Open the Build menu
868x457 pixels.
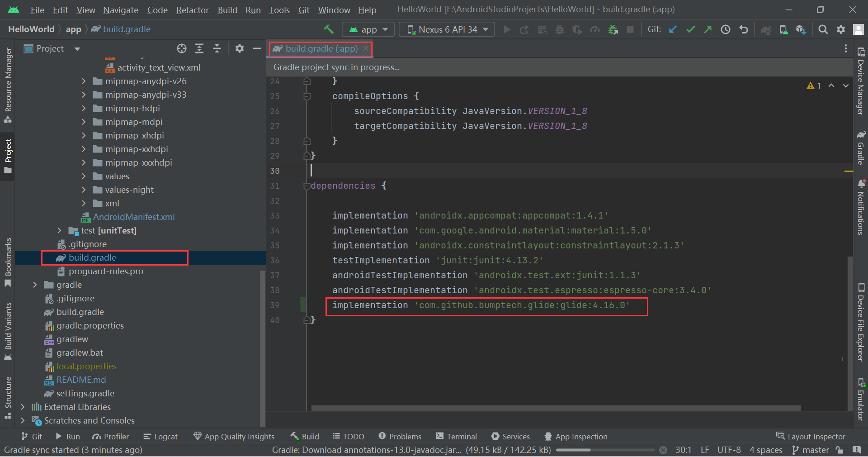pos(227,10)
